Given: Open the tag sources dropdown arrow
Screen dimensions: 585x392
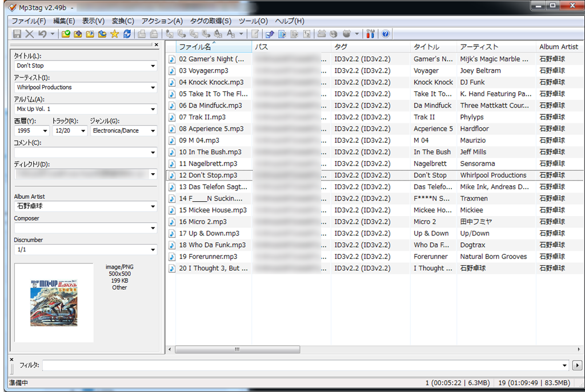Looking at the screenshot, I should [356, 34].
